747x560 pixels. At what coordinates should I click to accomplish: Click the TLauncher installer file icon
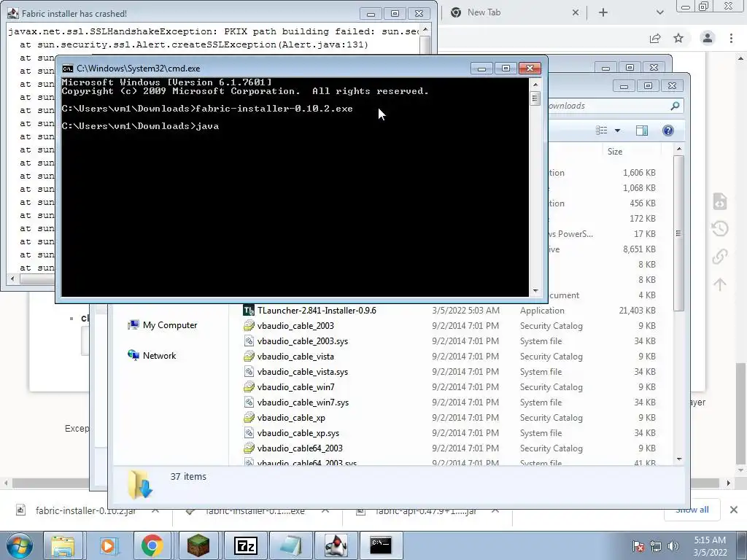[x=249, y=311]
